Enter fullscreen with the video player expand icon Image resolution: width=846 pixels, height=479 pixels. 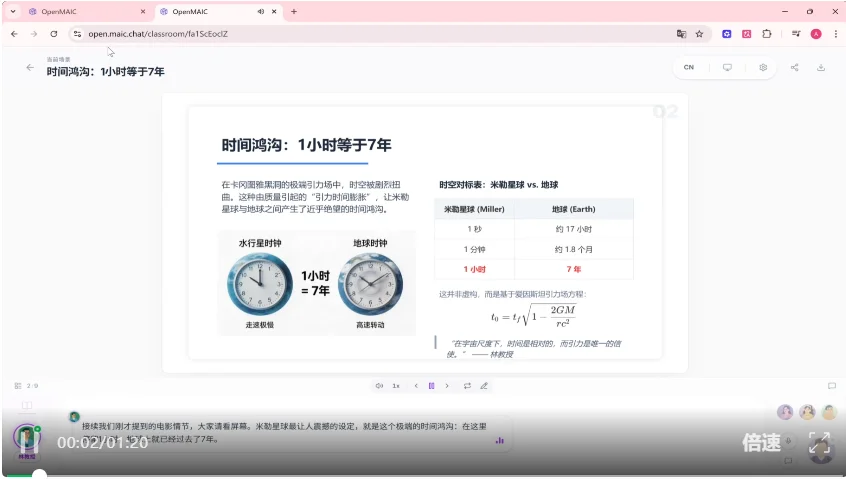click(x=819, y=443)
